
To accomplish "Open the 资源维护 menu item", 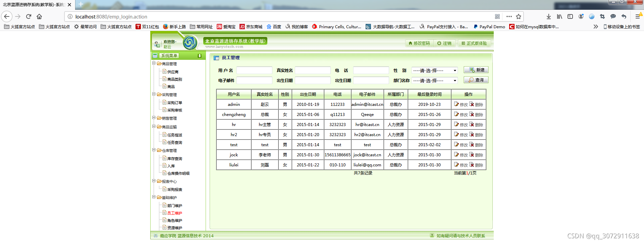I will tap(174, 228).
